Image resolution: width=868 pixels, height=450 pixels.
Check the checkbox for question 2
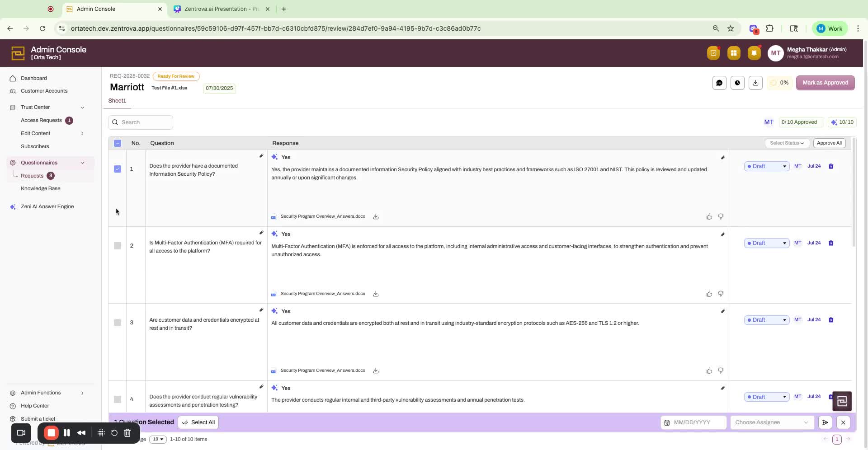(x=118, y=246)
